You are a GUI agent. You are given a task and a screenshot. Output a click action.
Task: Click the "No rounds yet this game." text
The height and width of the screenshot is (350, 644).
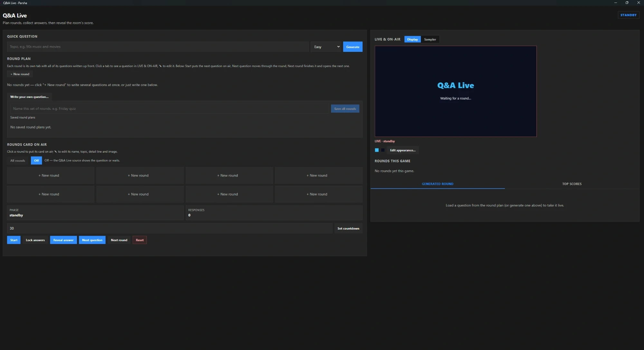tap(394, 171)
